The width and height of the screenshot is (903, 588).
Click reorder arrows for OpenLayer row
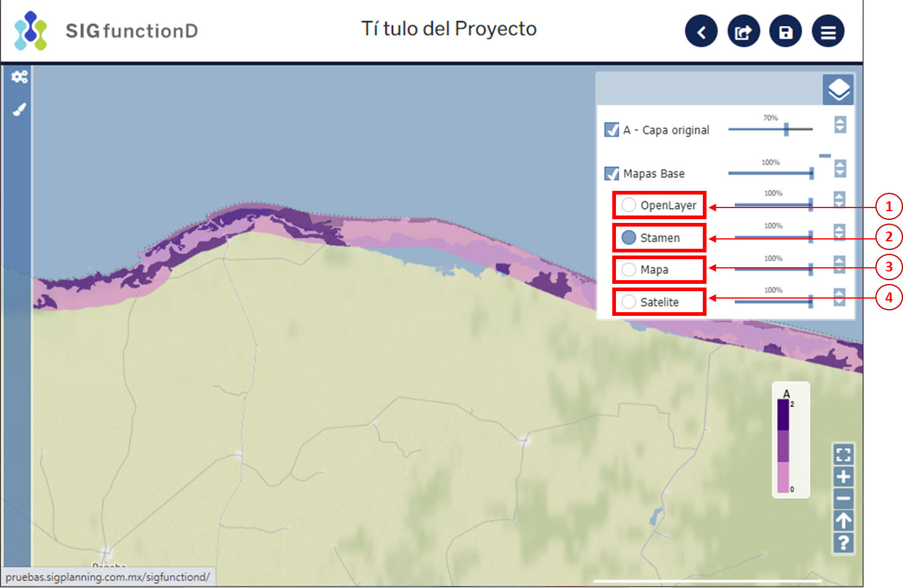pos(839,199)
